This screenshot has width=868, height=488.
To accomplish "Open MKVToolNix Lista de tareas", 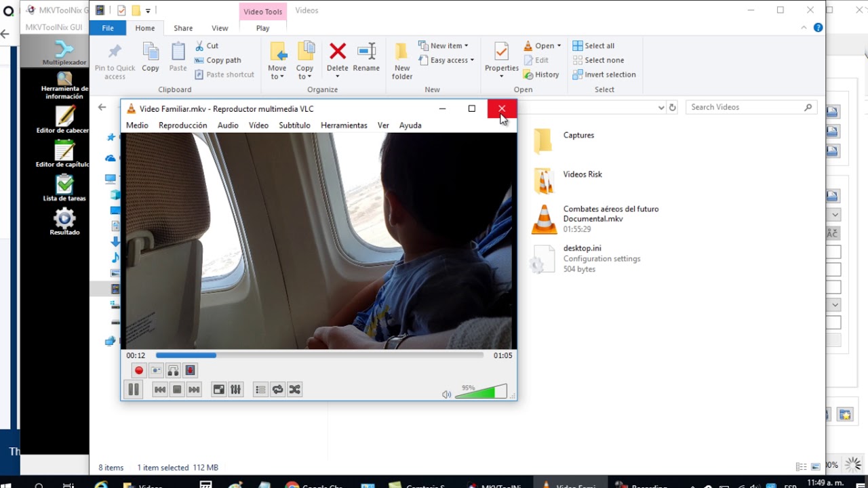I will [x=64, y=187].
